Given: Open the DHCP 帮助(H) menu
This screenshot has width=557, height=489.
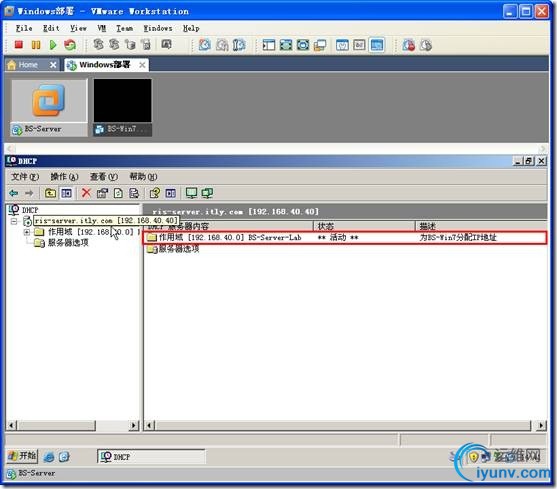Looking at the screenshot, I should tap(143, 176).
